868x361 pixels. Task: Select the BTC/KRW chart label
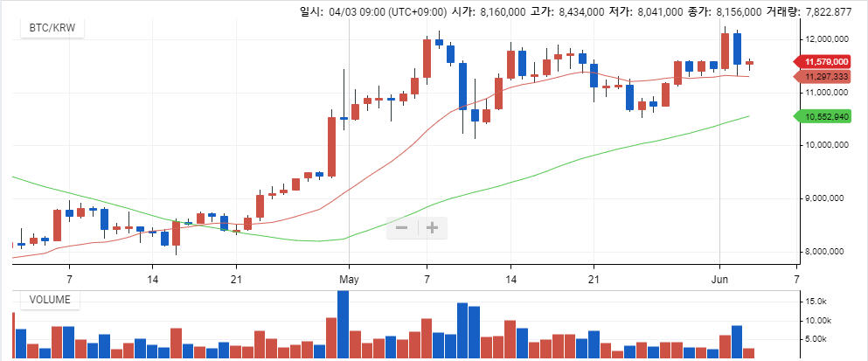click(51, 28)
